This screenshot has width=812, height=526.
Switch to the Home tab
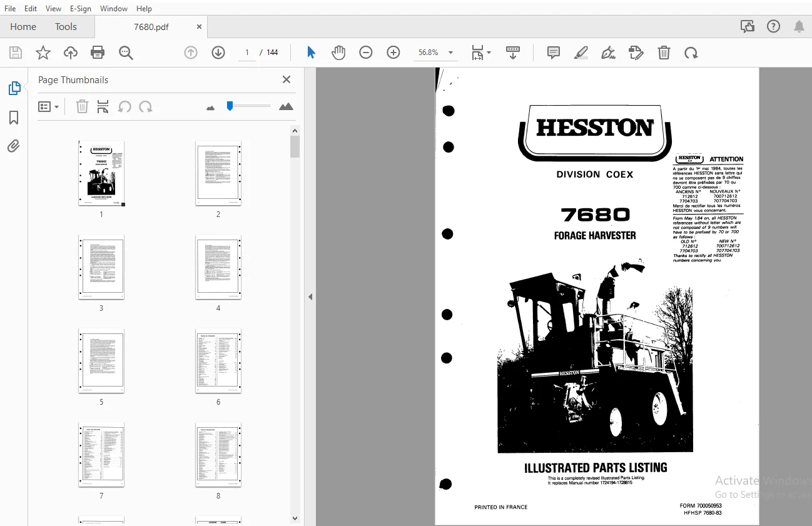pyautogui.click(x=23, y=26)
